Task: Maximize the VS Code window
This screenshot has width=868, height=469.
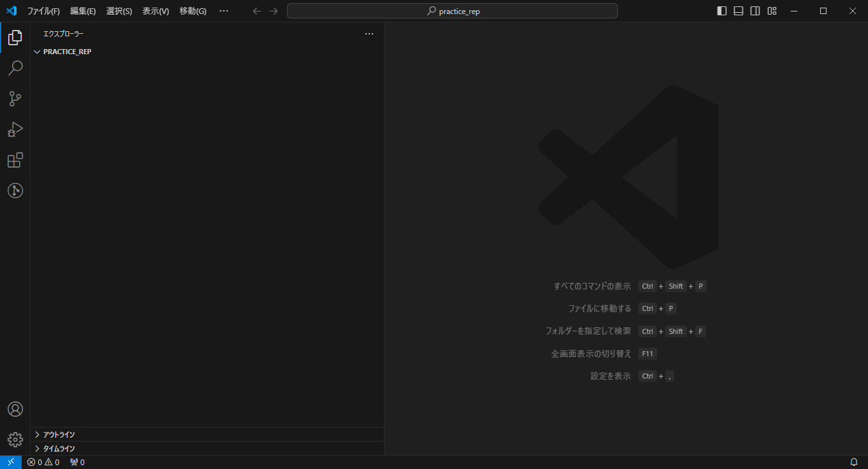Action: (823, 11)
